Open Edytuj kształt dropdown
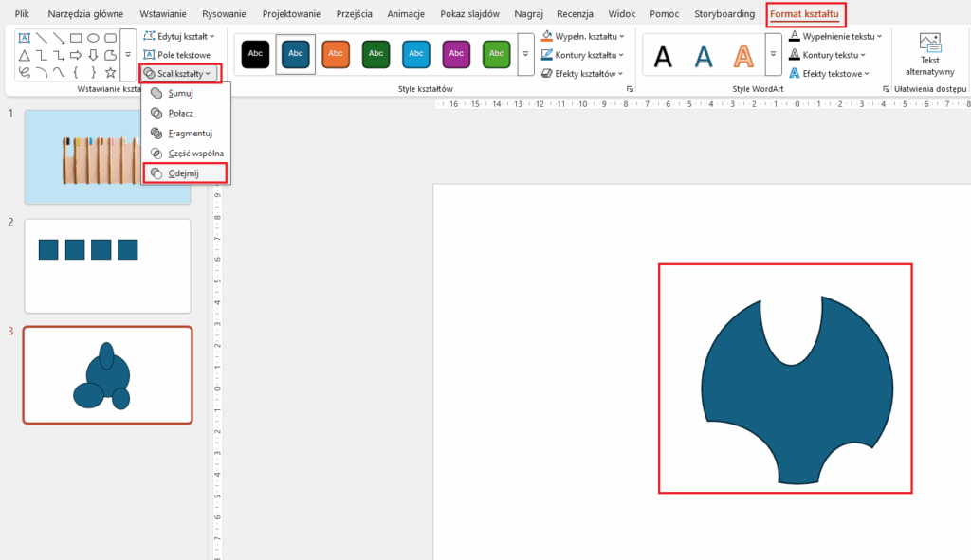Viewport: 971px width, 560px height. click(x=179, y=36)
